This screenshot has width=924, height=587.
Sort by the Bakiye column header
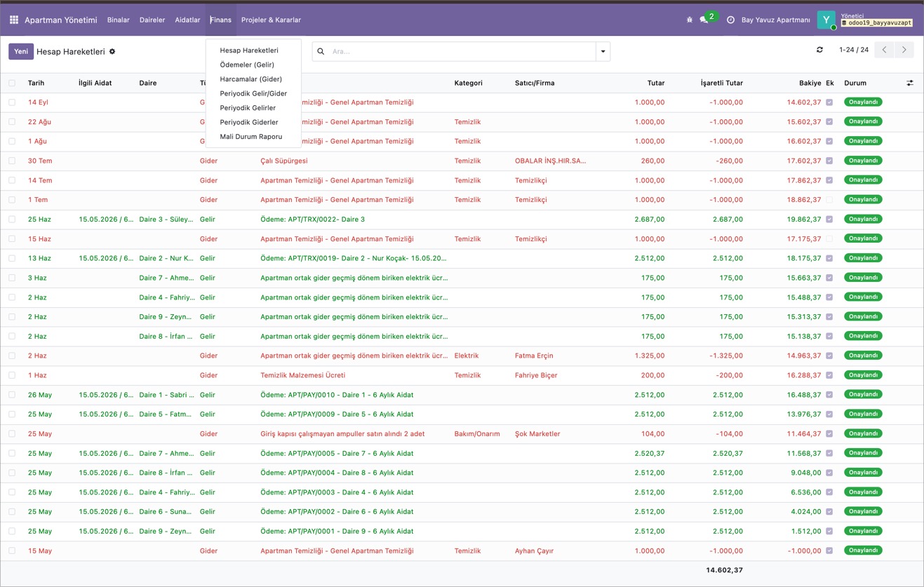click(810, 83)
